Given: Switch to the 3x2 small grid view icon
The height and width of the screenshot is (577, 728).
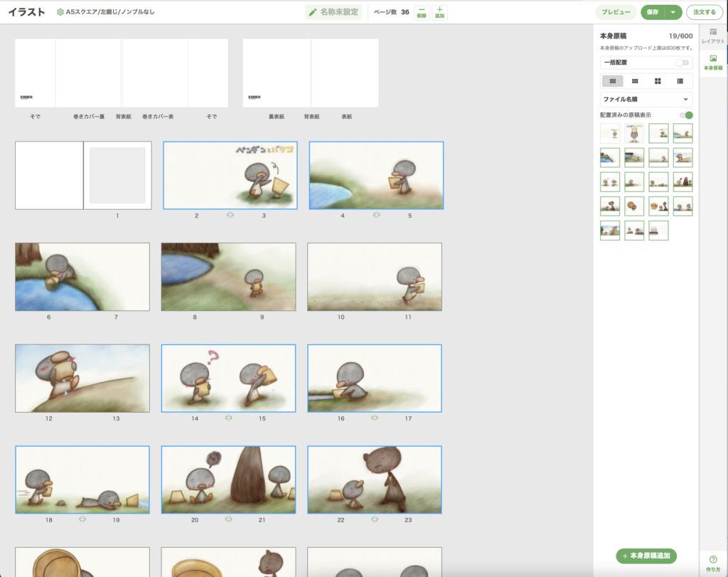Looking at the screenshot, I should click(x=635, y=81).
